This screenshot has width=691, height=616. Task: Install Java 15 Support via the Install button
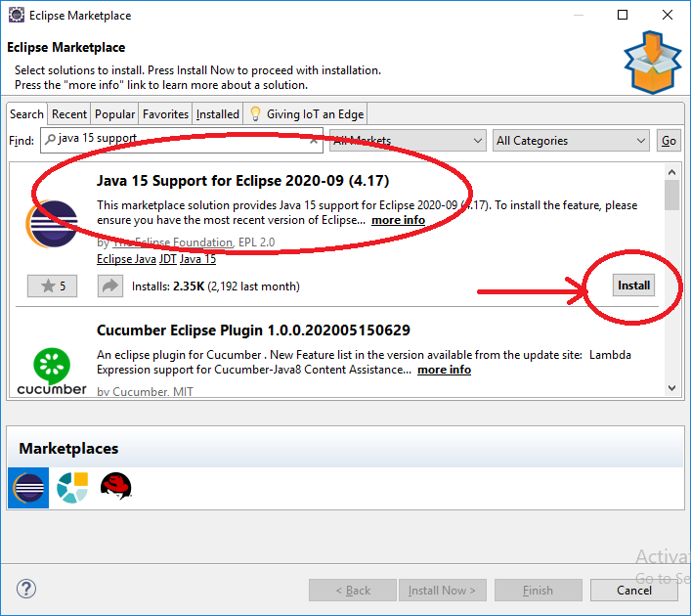coord(633,286)
